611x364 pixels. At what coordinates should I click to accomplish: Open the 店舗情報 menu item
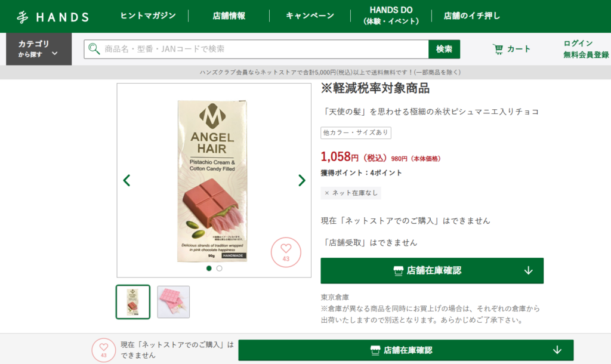[229, 16]
